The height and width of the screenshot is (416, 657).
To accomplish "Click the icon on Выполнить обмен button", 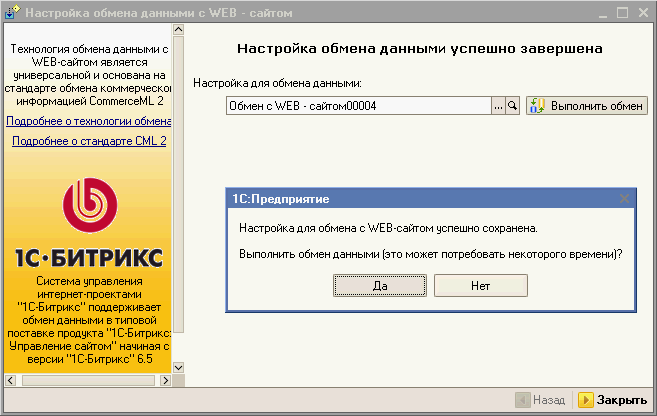I will pos(537,106).
